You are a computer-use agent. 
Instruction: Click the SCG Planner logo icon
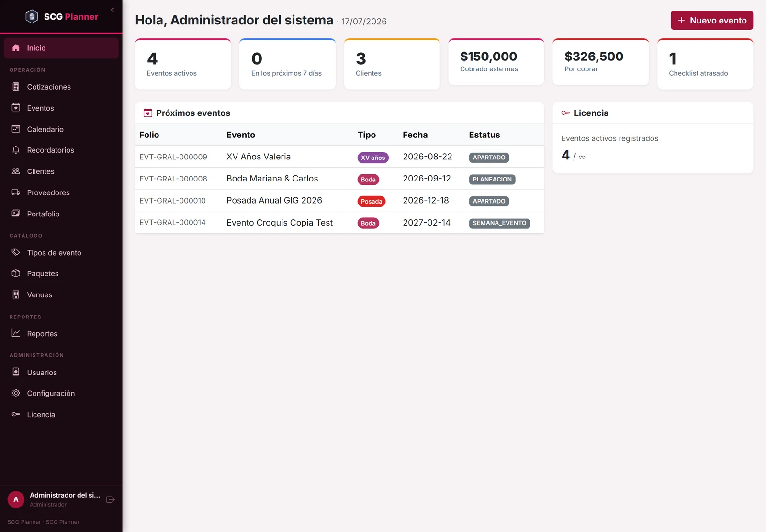coord(32,16)
